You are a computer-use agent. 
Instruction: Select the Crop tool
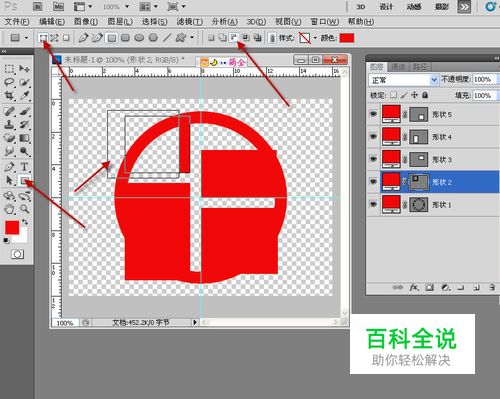click(x=9, y=96)
